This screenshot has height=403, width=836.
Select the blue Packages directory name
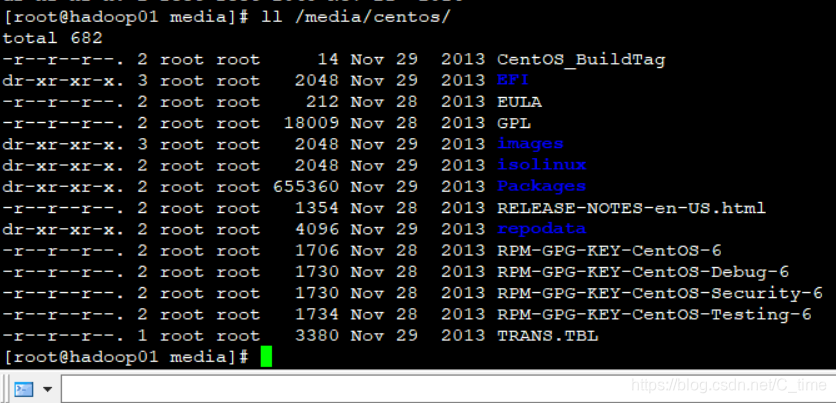542,186
